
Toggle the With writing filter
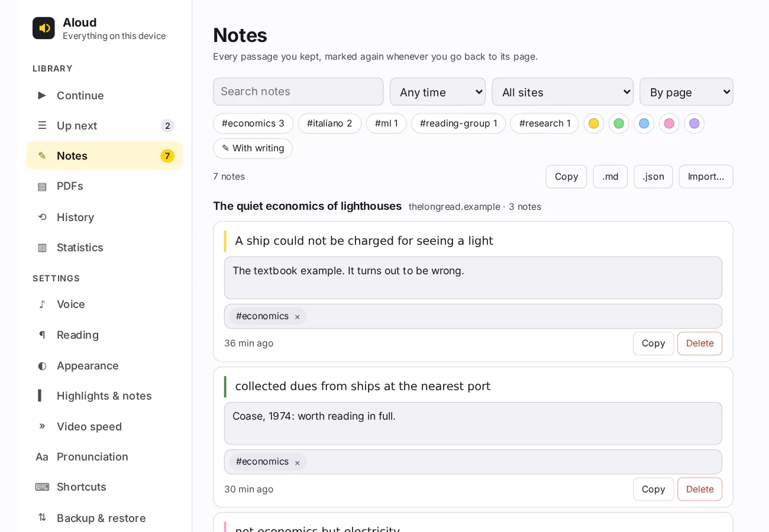[x=253, y=148]
